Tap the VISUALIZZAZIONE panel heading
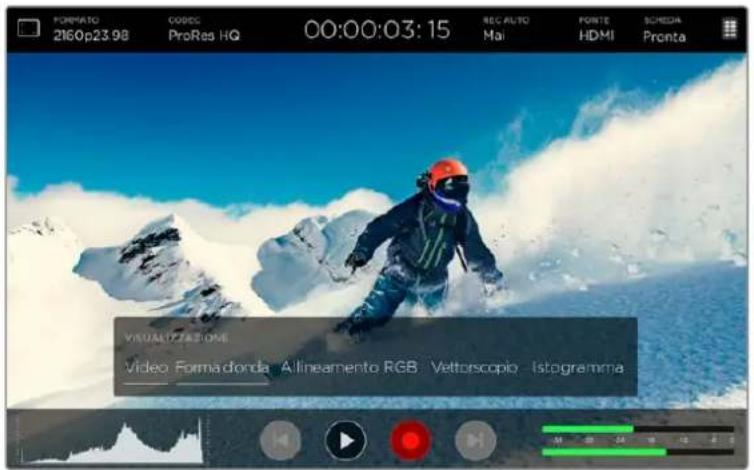 [176, 338]
